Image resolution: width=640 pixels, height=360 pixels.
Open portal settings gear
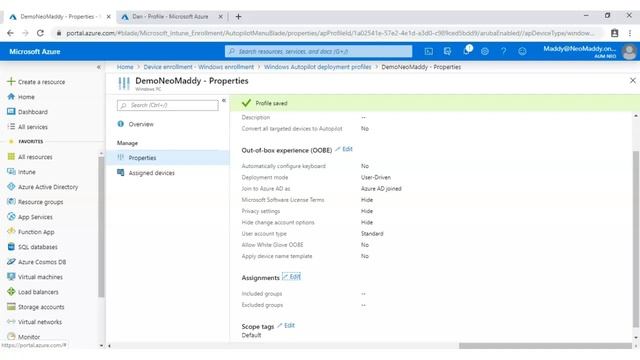485,51
